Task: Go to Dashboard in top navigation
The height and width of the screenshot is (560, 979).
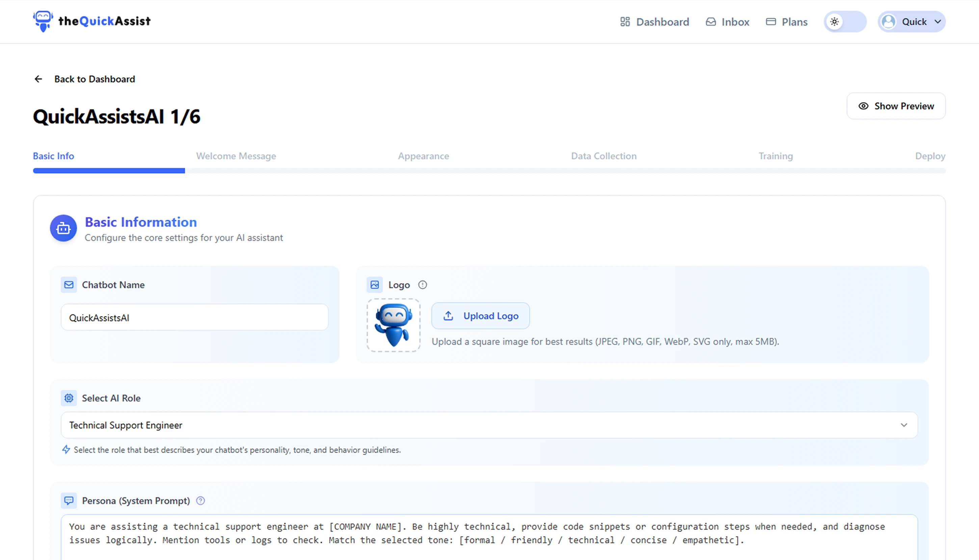Action: [x=655, y=22]
